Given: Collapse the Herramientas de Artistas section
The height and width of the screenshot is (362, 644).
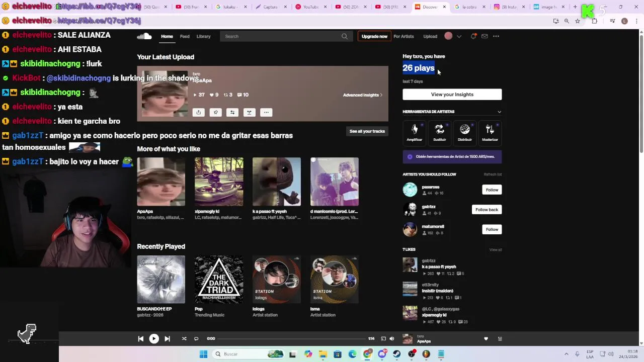Looking at the screenshot, I should (x=499, y=112).
